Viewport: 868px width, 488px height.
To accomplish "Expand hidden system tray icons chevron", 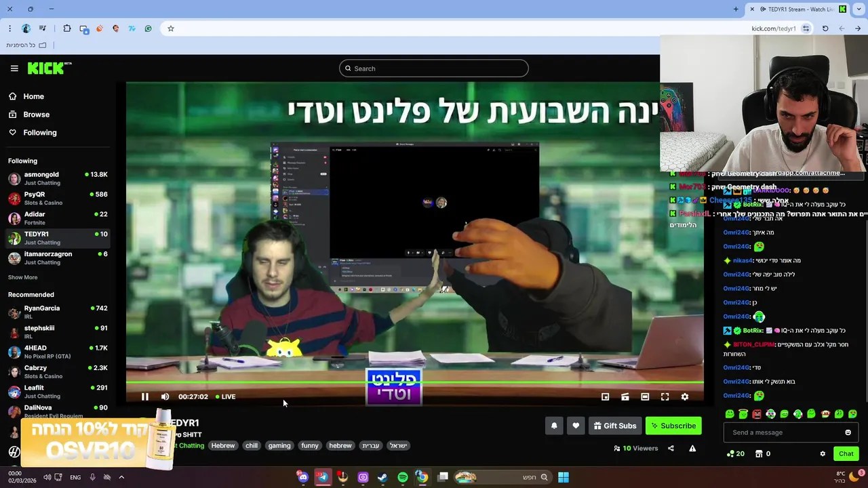I will (121, 477).
